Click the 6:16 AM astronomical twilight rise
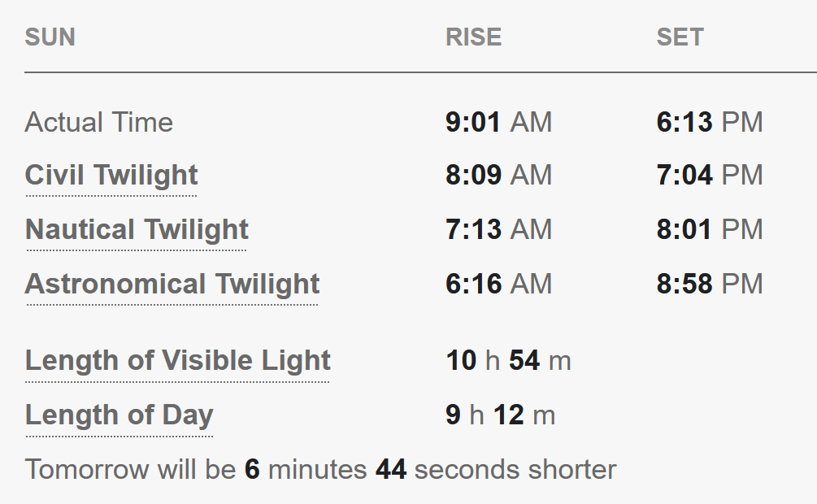Screen dimensions: 817x504 pyautogui.click(x=498, y=284)
